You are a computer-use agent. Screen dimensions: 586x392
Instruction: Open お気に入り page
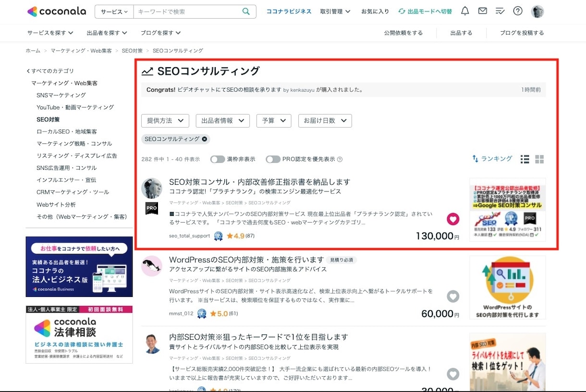click(375, 12)
